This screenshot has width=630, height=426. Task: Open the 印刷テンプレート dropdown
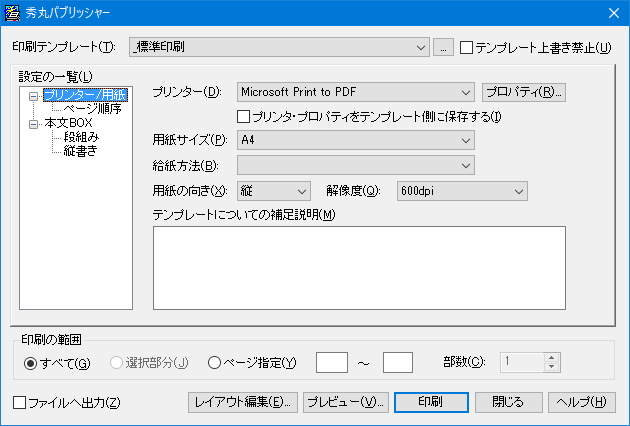click(x=279, y=47)
